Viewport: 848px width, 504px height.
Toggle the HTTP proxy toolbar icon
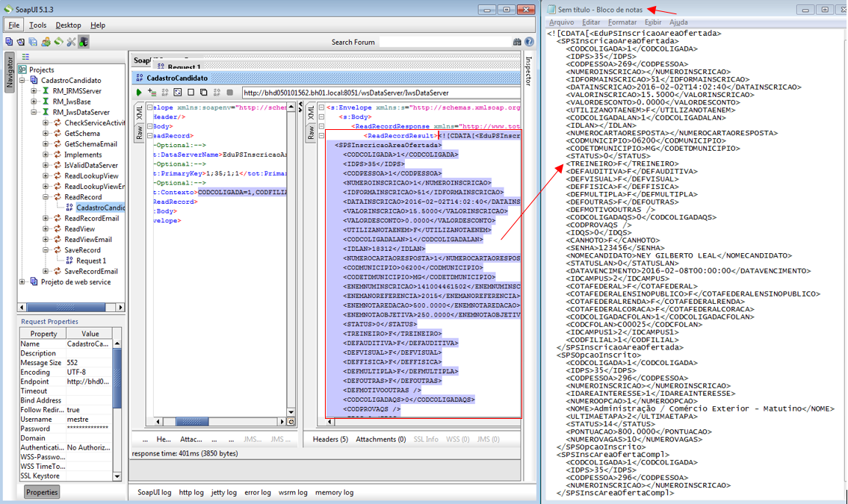click(83, 42)
